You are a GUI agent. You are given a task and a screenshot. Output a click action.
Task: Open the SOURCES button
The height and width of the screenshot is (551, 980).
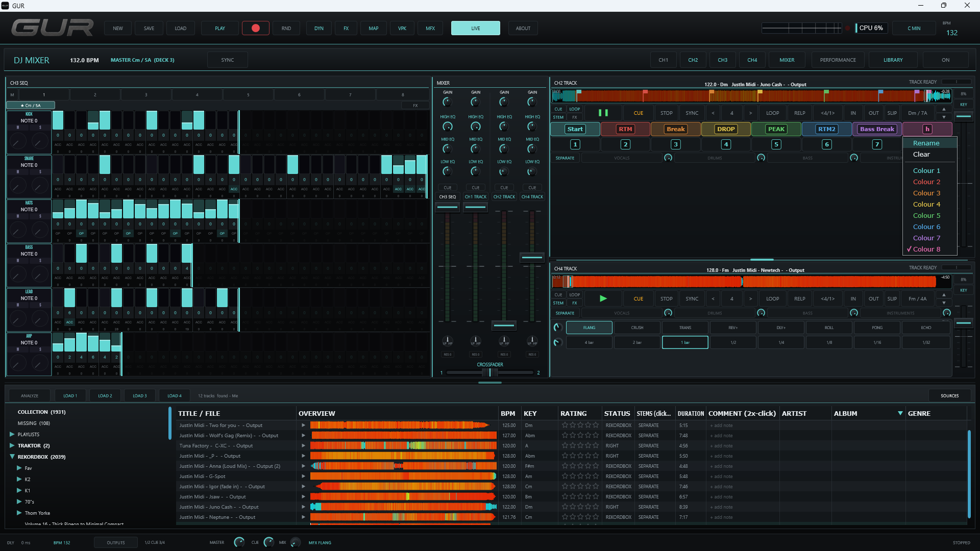tap(949, 395)
